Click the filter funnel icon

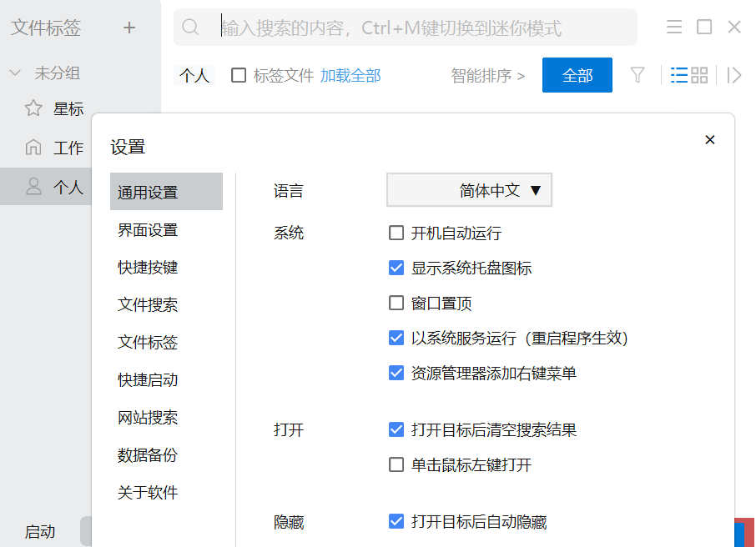(x=638, y=75)
